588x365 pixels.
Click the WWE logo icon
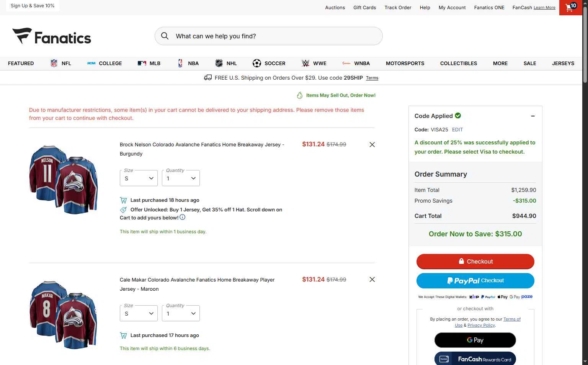[305, 63]
